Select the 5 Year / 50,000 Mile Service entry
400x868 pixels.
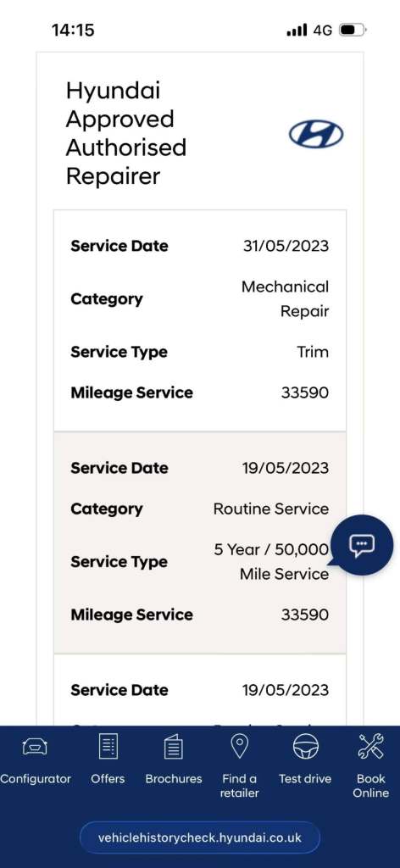point(271,561)
